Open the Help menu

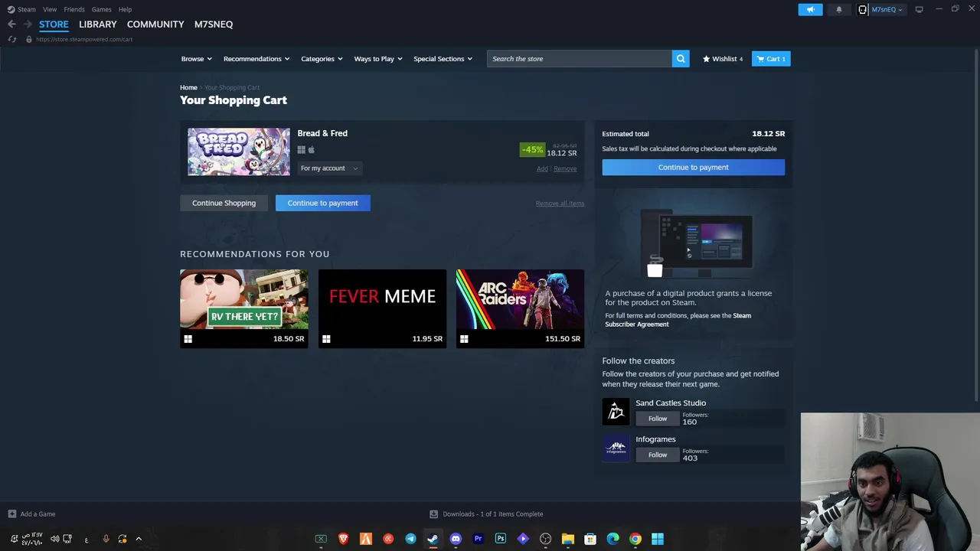(126, 9)
